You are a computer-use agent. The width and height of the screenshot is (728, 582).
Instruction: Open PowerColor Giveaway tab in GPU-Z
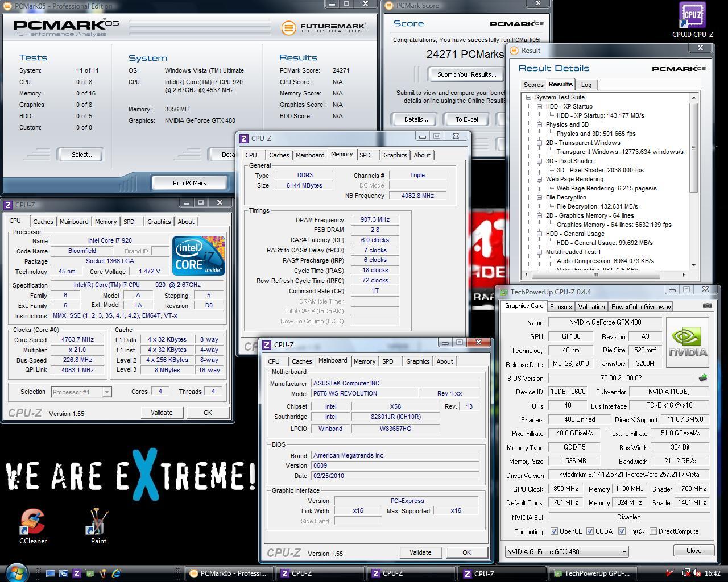(640, 306)
